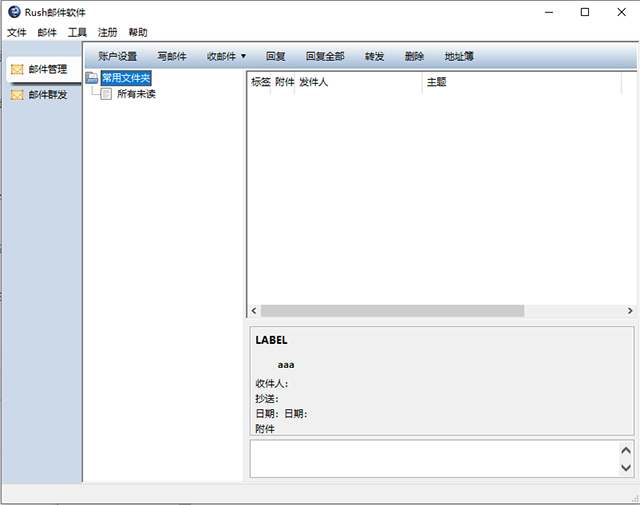Click the body area scroll down arrow
The width and height of the screenshot is (640, 505).
pos(626,467)
